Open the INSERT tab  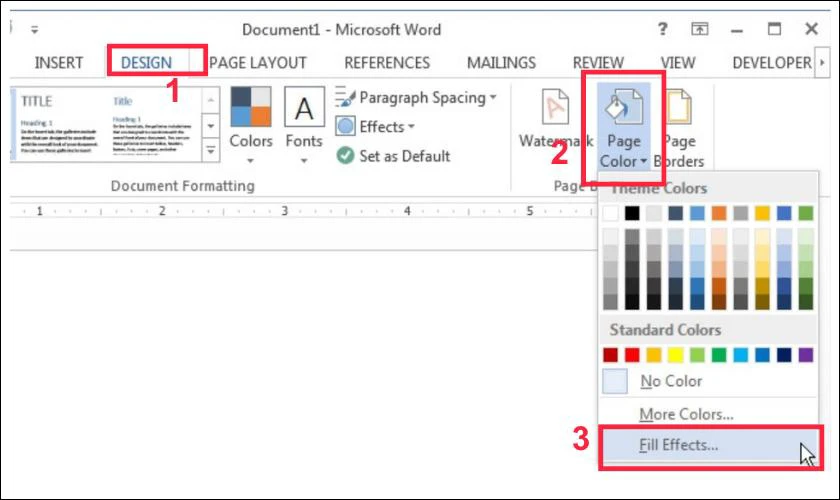click(59, 63)
